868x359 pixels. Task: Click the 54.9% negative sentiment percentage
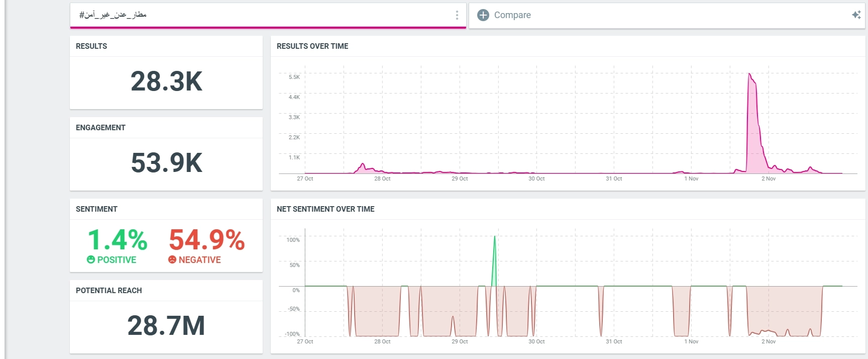click(x=206, y=240)
